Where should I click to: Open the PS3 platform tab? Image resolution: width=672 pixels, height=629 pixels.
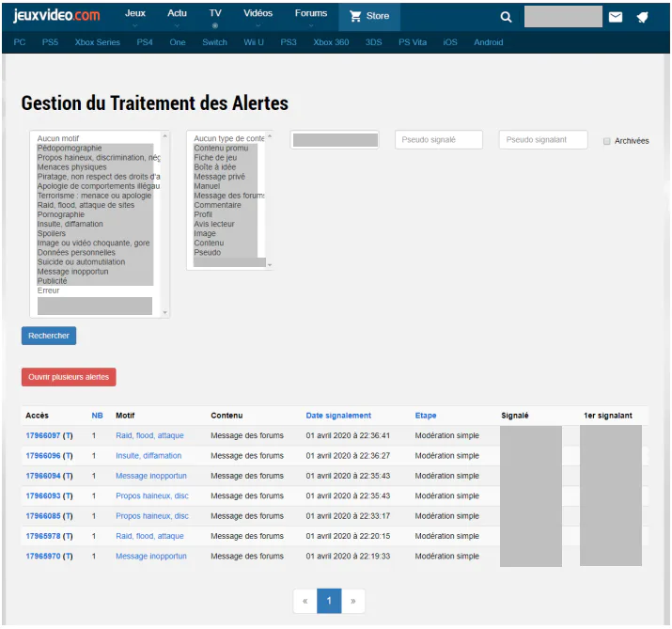pyautogui.click(x=289, y=42)
